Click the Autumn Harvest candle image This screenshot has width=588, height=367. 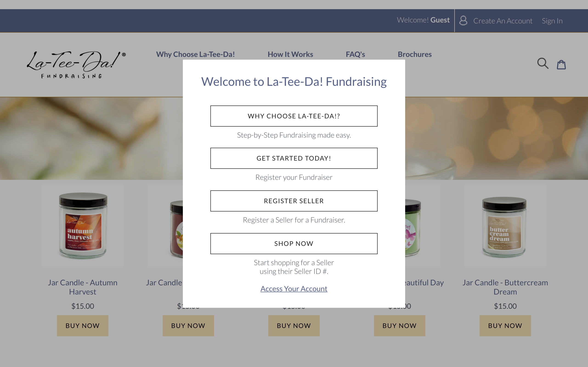point(82,226)
